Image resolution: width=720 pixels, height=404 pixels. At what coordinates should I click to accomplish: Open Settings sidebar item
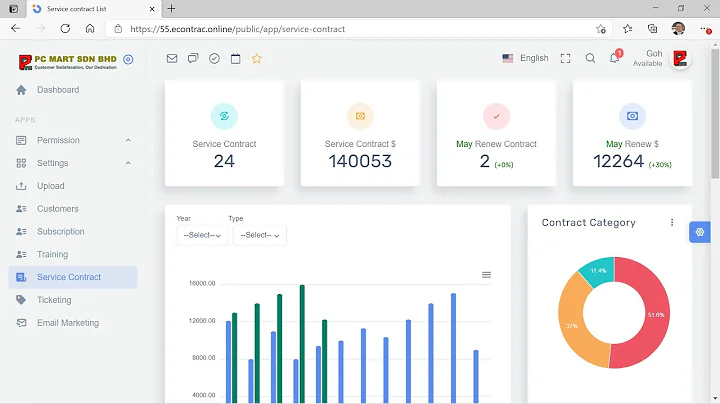pyautogui.click(x=52, y=163)
